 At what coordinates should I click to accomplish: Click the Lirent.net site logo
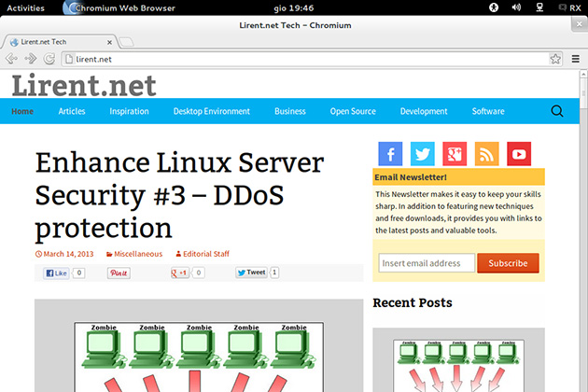[x=84, y=86]
